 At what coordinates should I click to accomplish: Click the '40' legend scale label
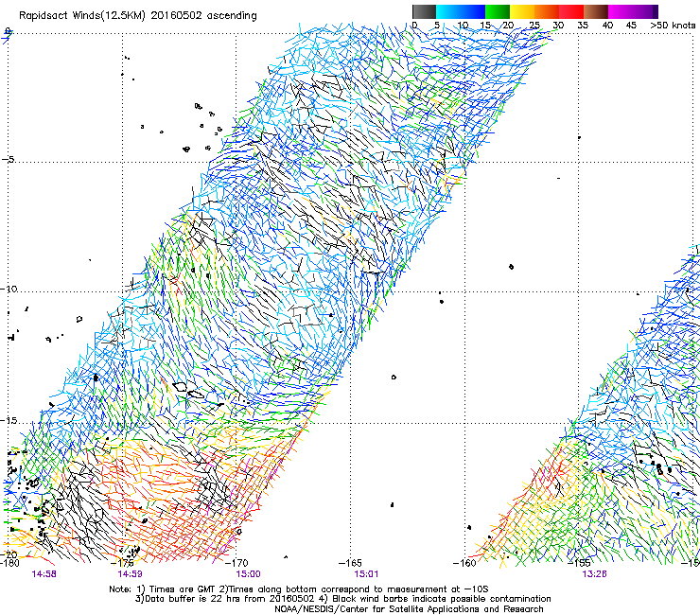click(607, 26)
